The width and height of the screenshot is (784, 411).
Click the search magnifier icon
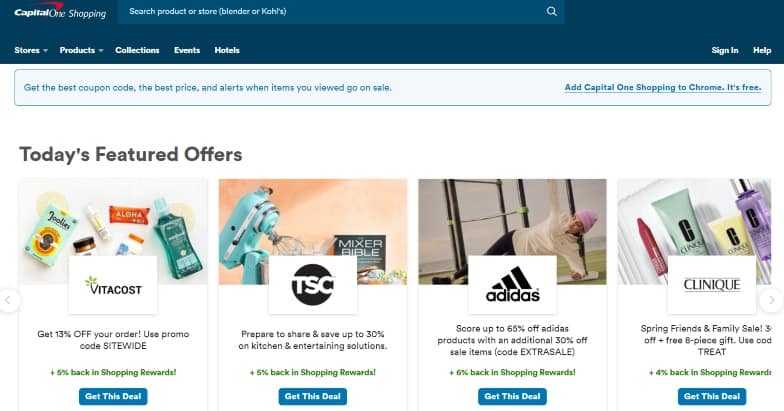(552, 11)
